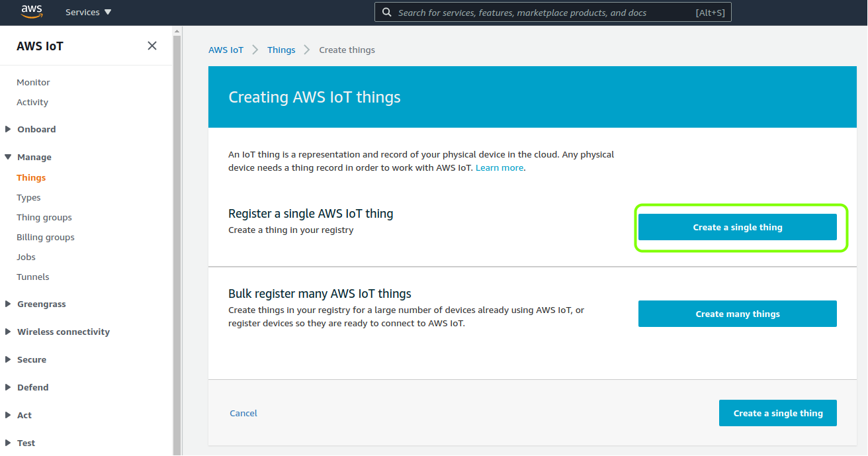Go to Things breadcrumb link
The width and height of the screenshot is (868, 456).
281,50
